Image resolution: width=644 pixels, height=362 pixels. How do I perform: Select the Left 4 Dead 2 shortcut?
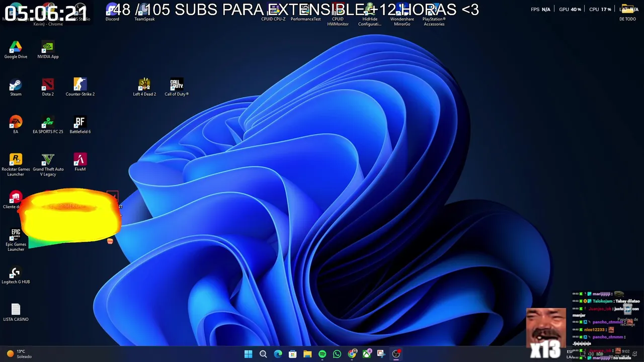(144, 87)
